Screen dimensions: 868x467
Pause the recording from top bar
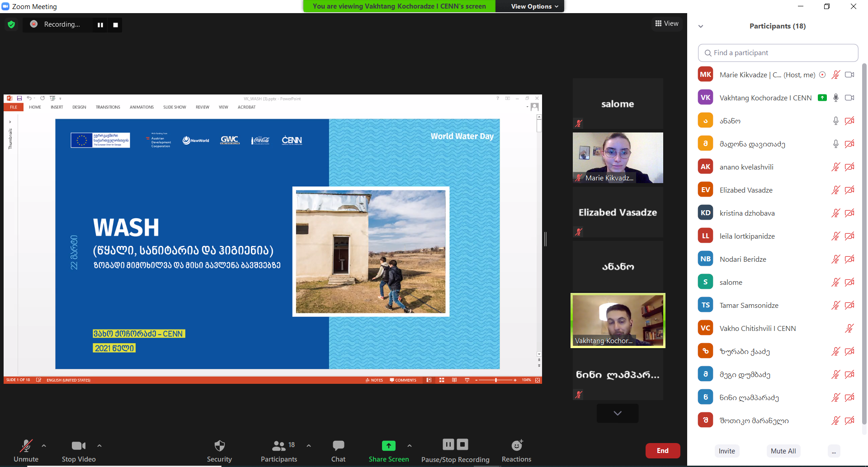tap(100, 25)
